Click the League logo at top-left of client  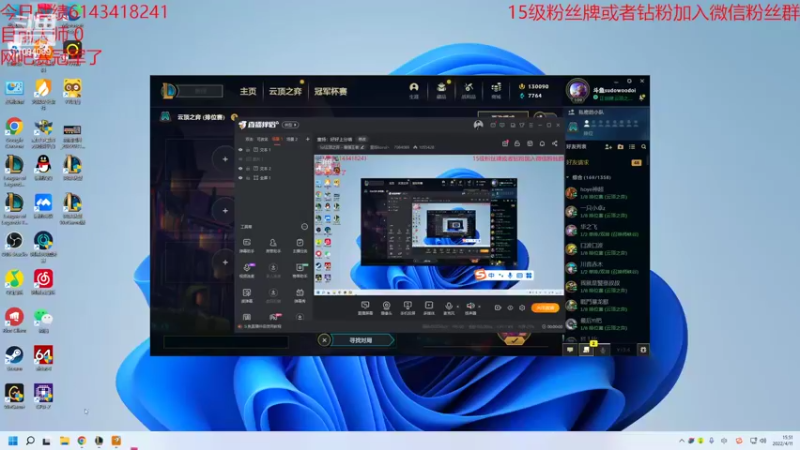(168, 91)
